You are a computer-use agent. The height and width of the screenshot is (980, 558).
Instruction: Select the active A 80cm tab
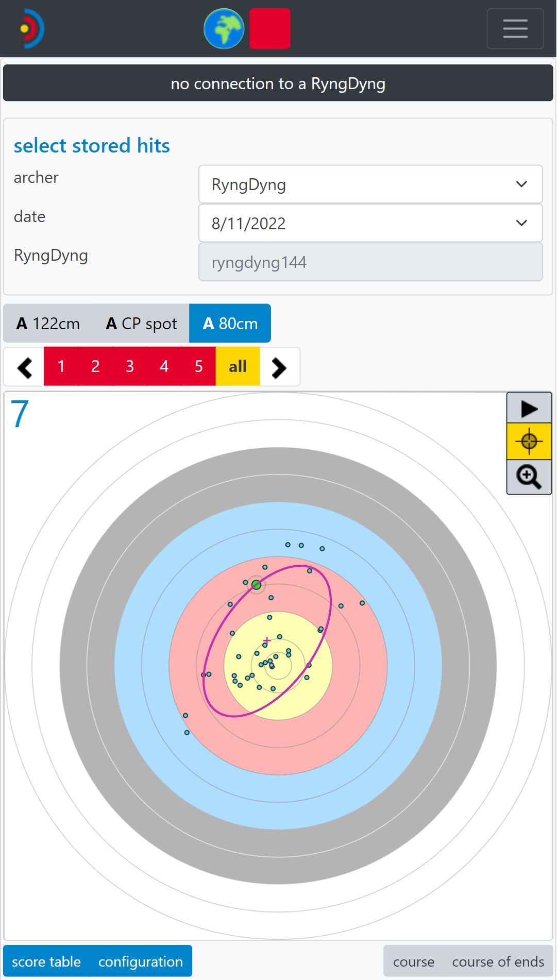click(230, 324)
